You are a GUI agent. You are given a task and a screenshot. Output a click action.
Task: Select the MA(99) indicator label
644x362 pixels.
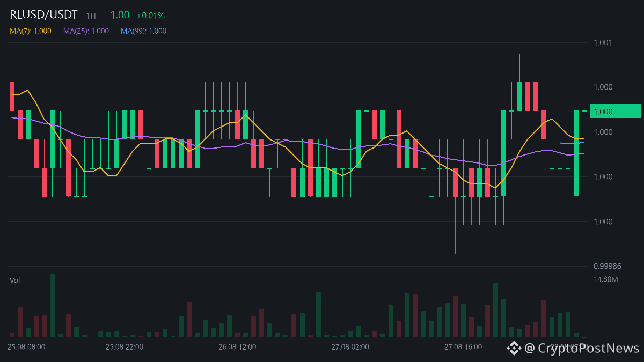(143, 31)
